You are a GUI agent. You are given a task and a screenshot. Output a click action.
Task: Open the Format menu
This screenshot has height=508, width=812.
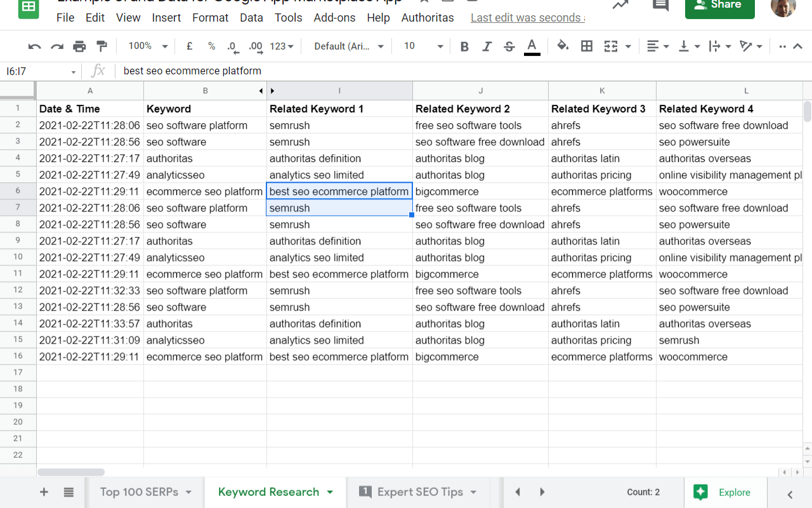click(211, 18)
